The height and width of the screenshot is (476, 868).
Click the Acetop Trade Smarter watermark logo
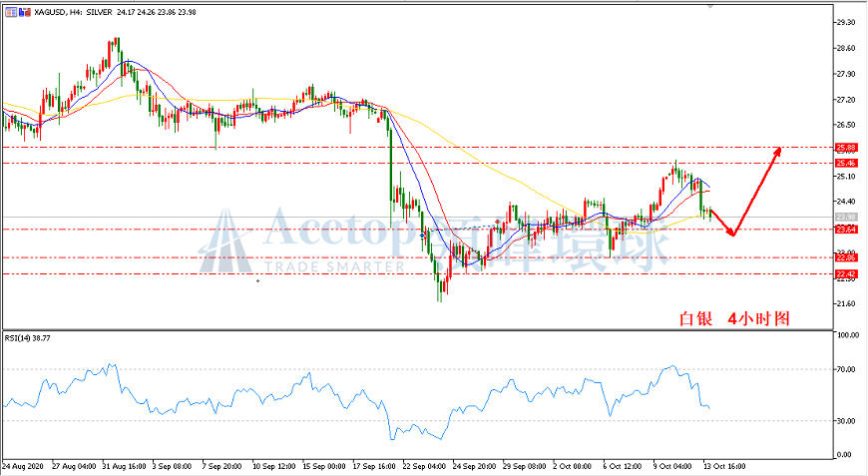(435, 240)
